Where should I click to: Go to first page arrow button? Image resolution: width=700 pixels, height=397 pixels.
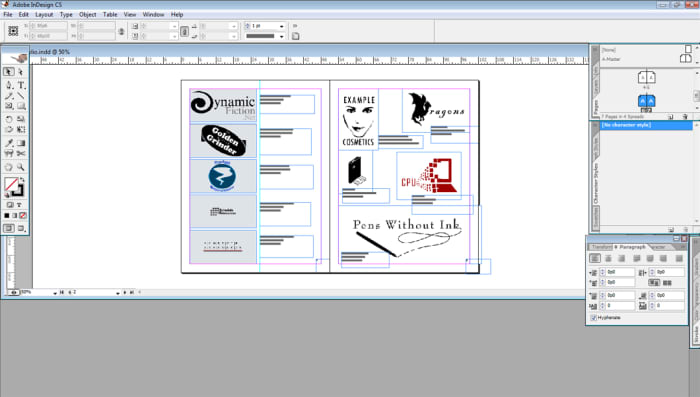coord(62,293)
